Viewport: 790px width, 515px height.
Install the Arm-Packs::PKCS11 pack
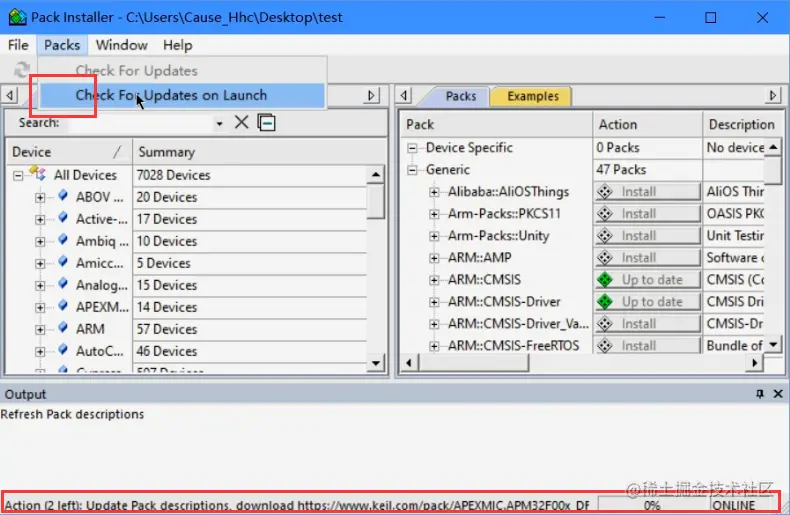pyautogui.click(x=647, y=214)
